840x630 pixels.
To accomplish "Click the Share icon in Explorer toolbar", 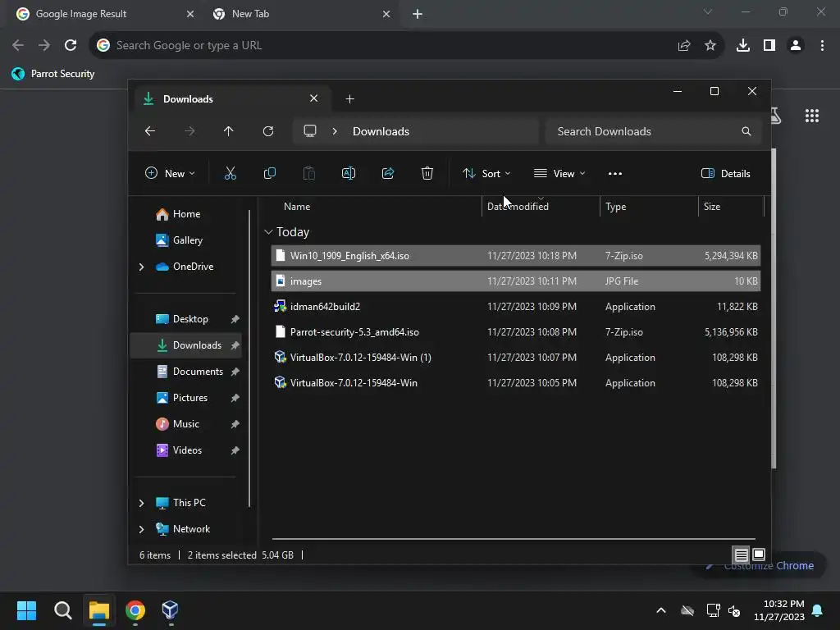I will [388, 174].
